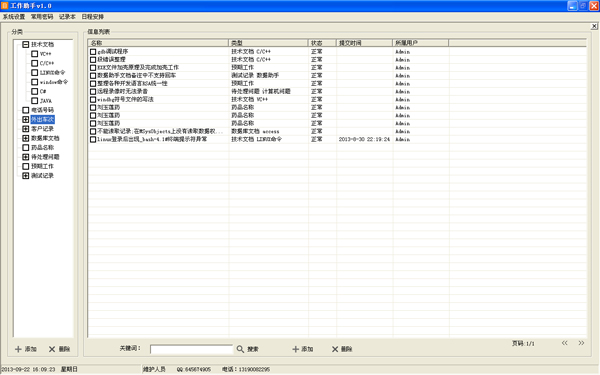Click the plus icon under the category tree
Image resolution: width=600 pixels, height=375 pixels.
(x=18, y=349)
